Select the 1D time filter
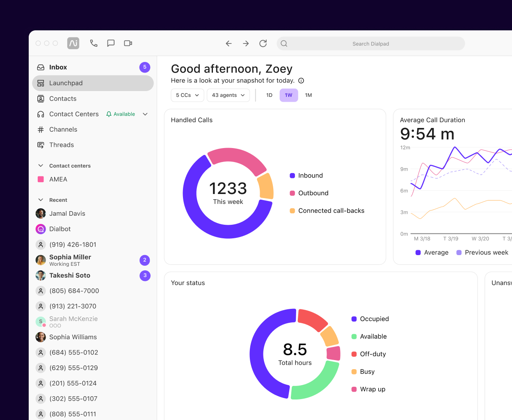This screenshot has width=512, height=420. point(269,95)
